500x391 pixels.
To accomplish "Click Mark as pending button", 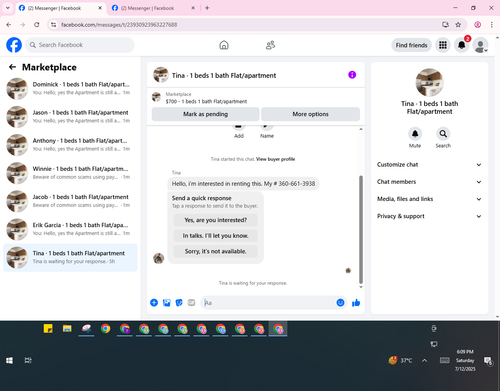I will 205,114.
